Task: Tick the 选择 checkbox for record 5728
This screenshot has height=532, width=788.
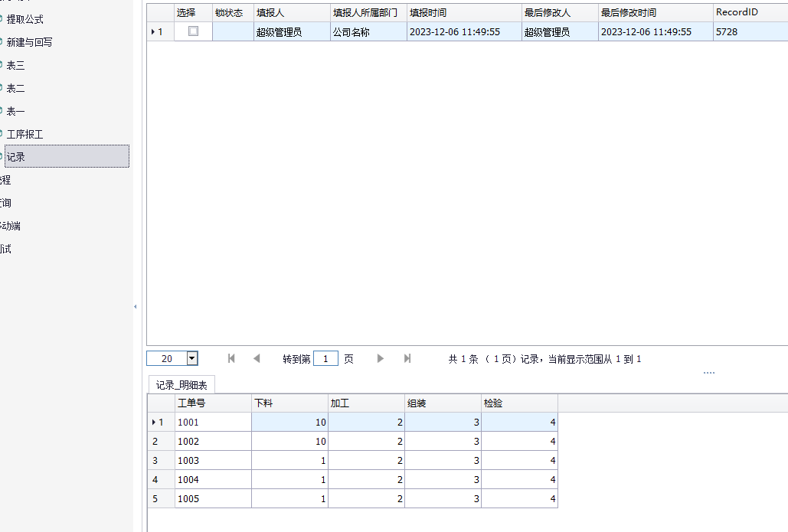Action: click(x=193, y=31)
